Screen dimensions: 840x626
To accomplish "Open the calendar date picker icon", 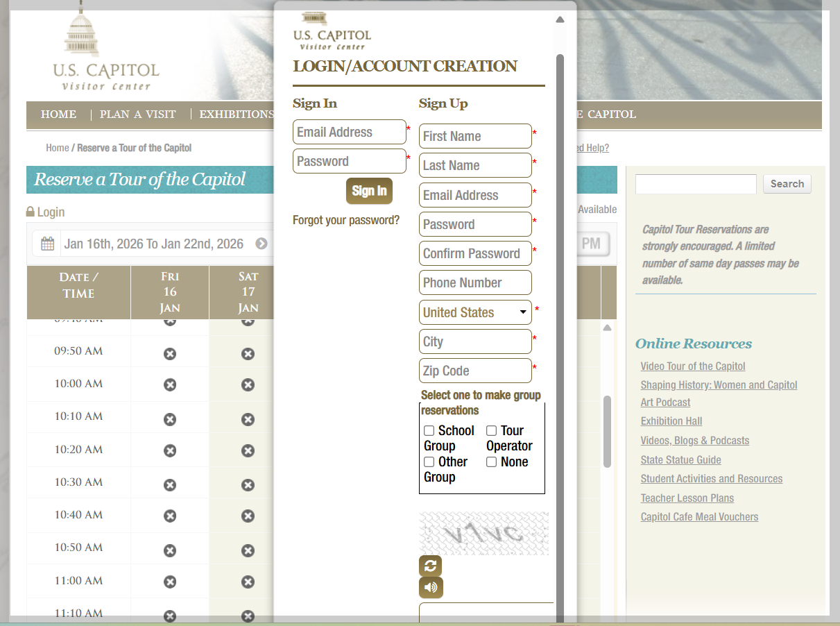I will click(47, 244).
